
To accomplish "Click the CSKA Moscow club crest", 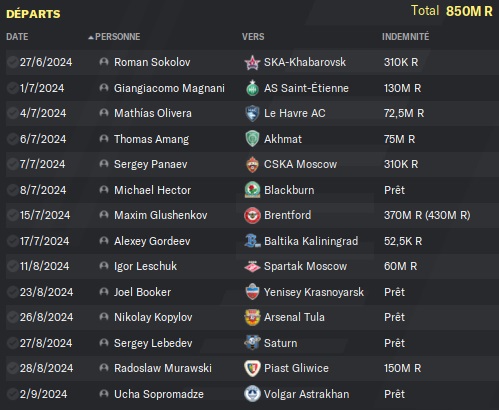I will [252, 164].
